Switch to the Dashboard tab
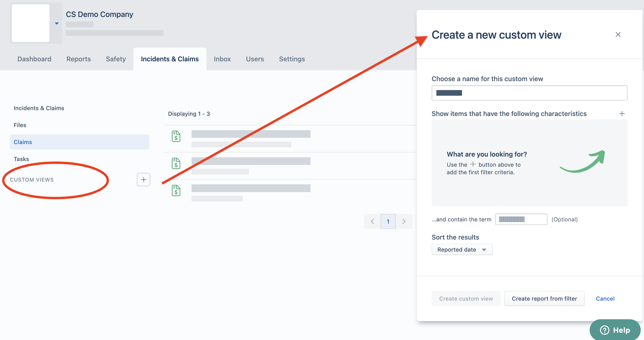Viewport: 644px width, 340px height. tap(34, 59)
